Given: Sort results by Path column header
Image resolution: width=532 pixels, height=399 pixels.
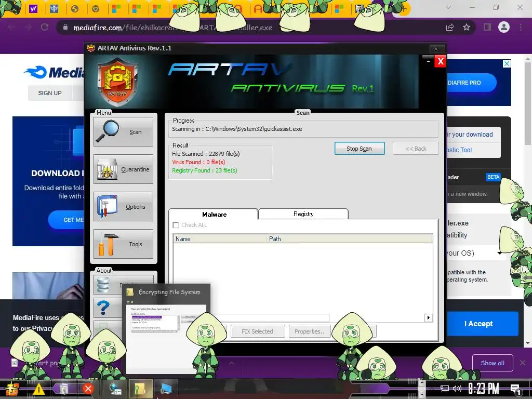Looking at the screenshot, I should tap(350, 239).
